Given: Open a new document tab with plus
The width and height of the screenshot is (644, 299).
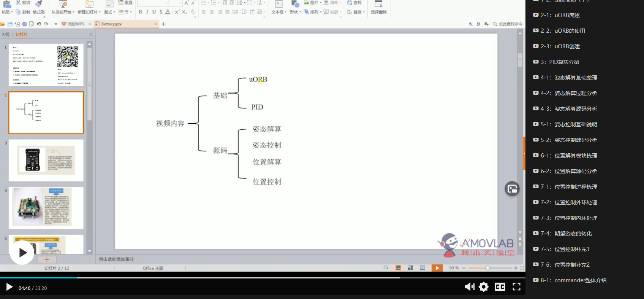Looking at the screenshot, I should 163,24.
